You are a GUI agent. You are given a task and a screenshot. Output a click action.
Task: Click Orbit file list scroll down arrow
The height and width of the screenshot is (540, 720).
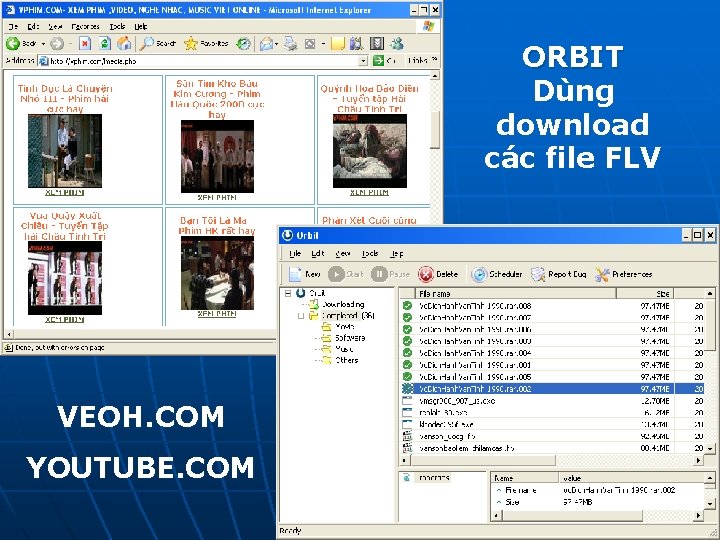tap(710, 449)
